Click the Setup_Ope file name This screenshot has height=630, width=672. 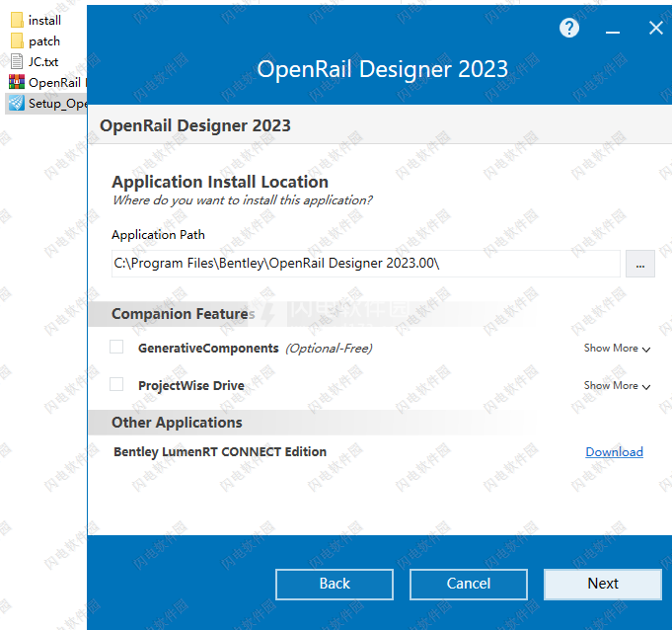(57, 104)
